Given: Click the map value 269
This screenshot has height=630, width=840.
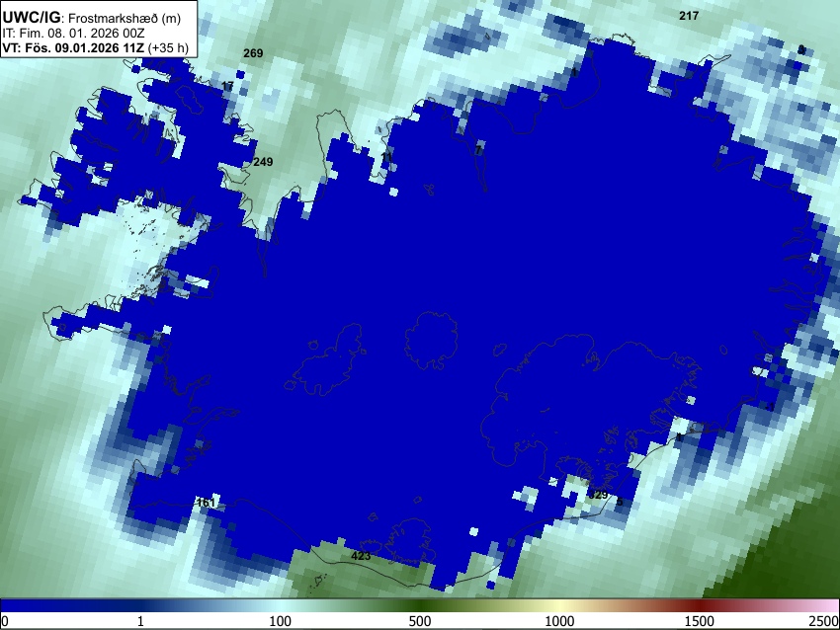Looking at the screenshot, I should (253, 53).
